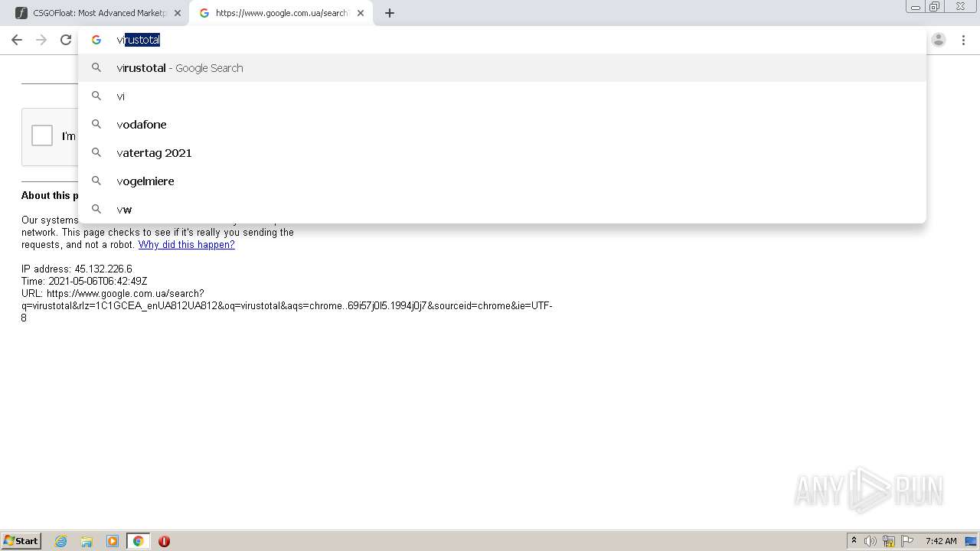
Task: Reload the current page
Action: tap(66, 40)
